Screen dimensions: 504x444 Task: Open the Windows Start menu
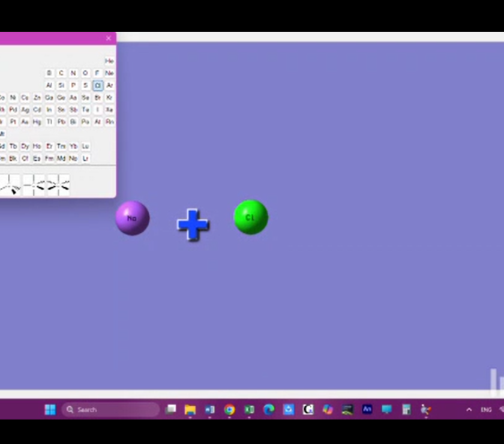[50, 410]
